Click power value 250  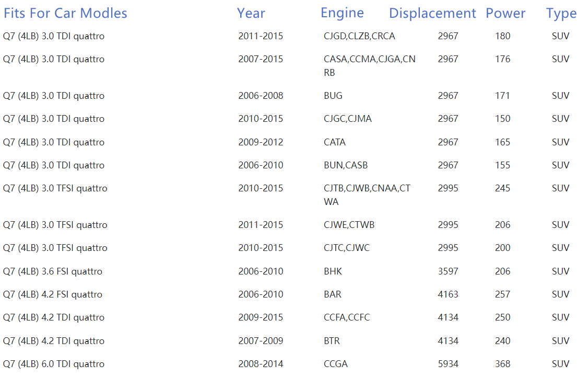coord(502,317)
